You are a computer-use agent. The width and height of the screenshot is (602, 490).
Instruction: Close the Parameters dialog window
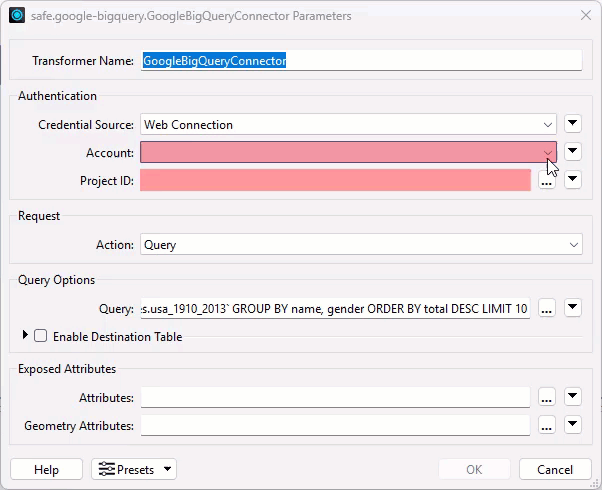click(x=586, y=16)
